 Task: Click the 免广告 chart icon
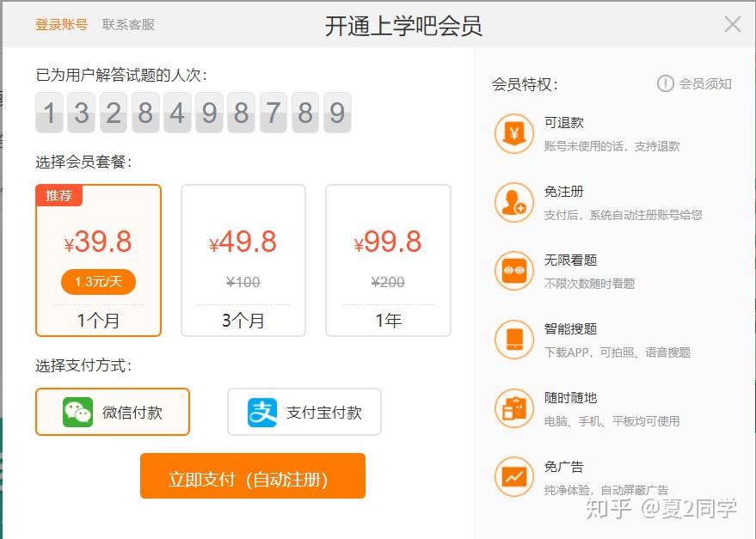pyautogui.click(x=514, y=477)
